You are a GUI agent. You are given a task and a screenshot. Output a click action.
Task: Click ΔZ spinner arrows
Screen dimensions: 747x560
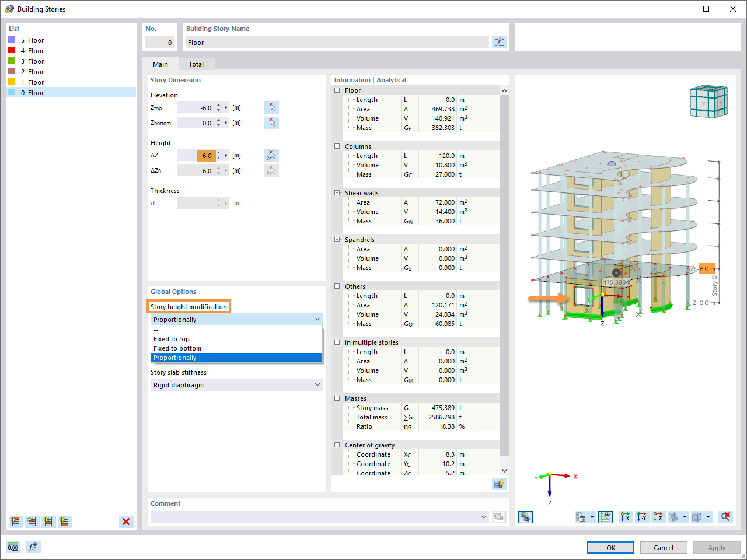(219, 156)
